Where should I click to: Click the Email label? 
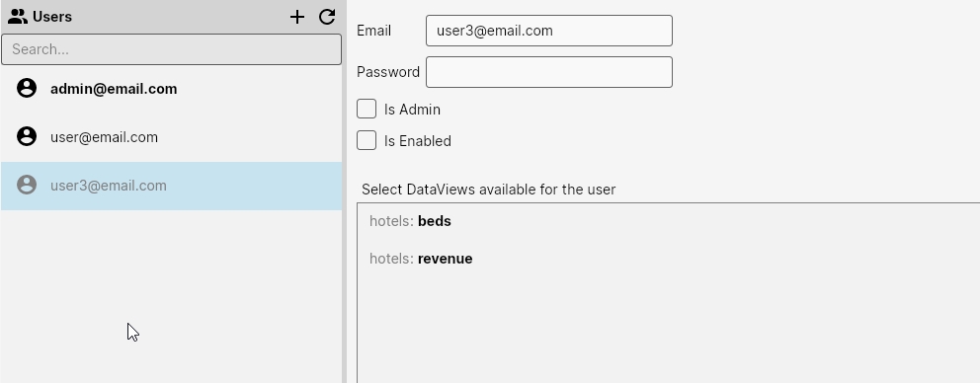(373, 31)
